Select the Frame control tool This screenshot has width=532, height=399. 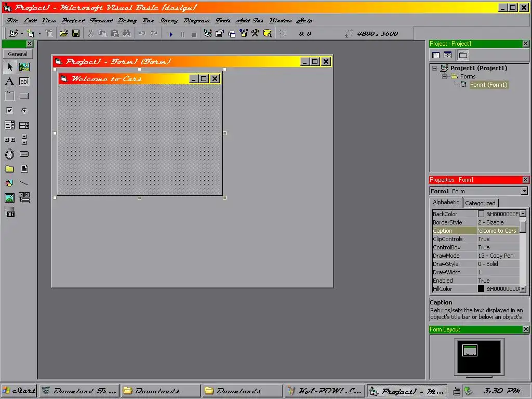(10, 96)
